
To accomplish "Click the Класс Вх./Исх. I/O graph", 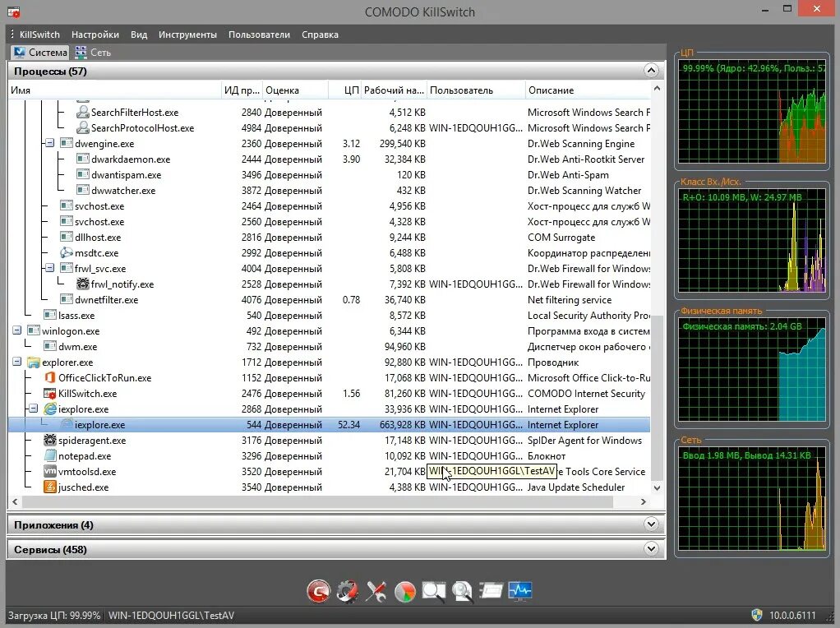I will [752, 241].
